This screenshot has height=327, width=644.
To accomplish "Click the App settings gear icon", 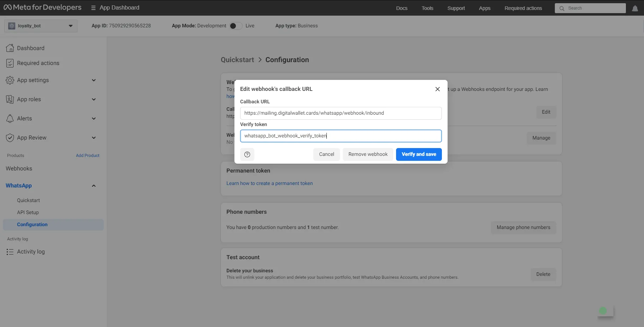I will 10,80.
